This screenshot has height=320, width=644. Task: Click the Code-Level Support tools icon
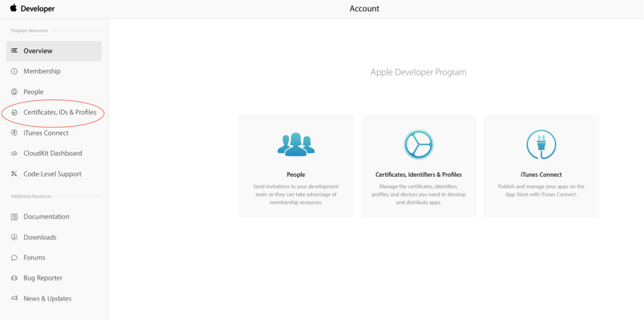(14, 174)
